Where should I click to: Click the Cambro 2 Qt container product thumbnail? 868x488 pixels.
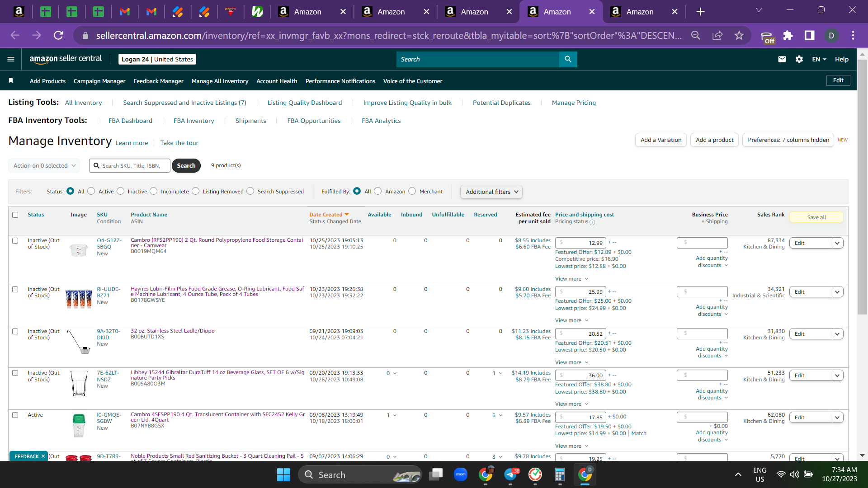(x=79, y=249)
